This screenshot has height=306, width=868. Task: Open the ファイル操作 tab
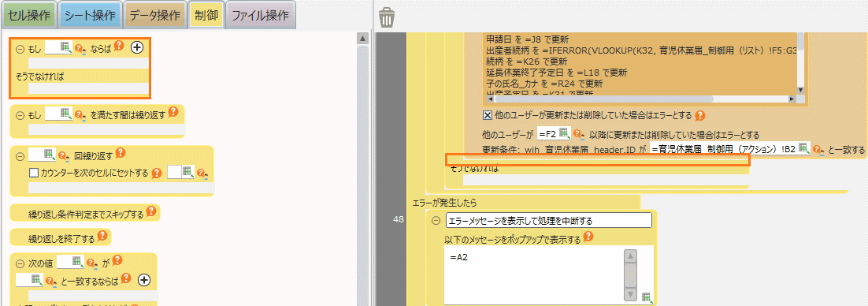[x=260, y=16]
